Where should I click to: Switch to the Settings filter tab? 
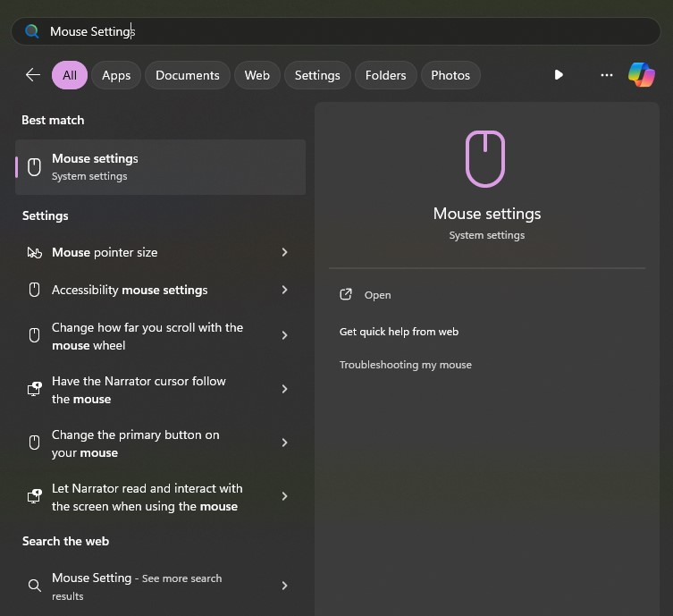click(x=317, y=75)
